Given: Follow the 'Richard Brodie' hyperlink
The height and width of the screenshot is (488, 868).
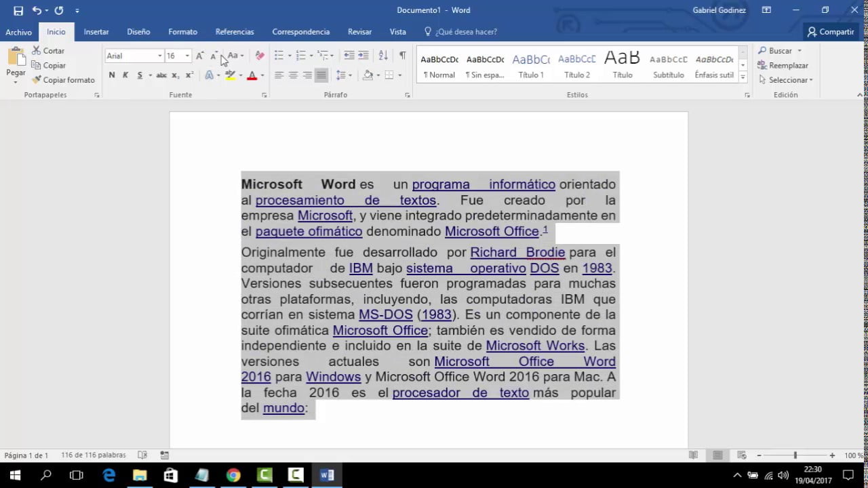Looking at the screenshot, I should (x=517, y=252).
